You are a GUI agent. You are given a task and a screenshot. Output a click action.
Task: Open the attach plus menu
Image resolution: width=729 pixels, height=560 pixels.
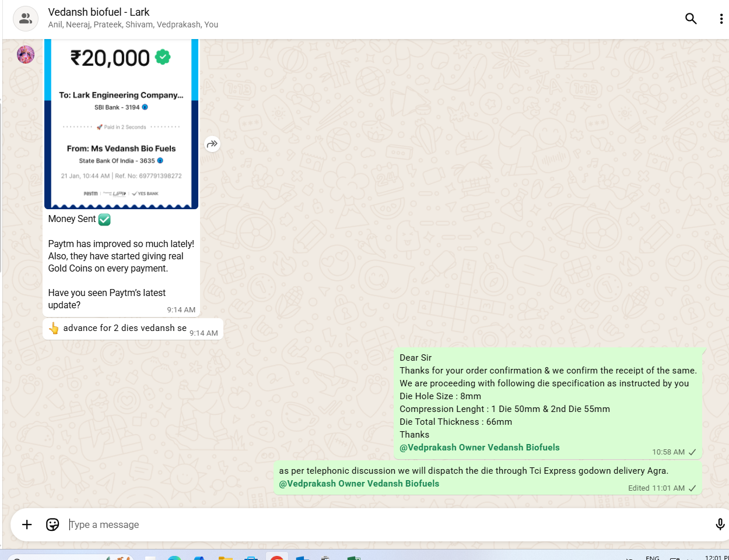pos(27,524)
